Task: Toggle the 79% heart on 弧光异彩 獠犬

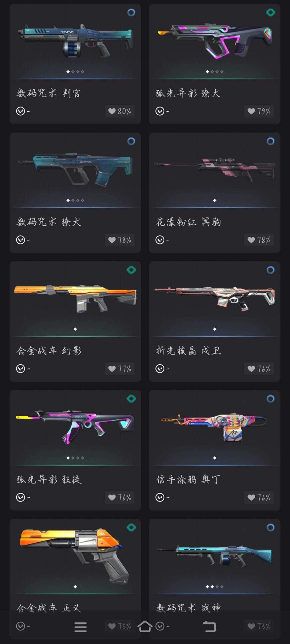Action: click(259, 111)
